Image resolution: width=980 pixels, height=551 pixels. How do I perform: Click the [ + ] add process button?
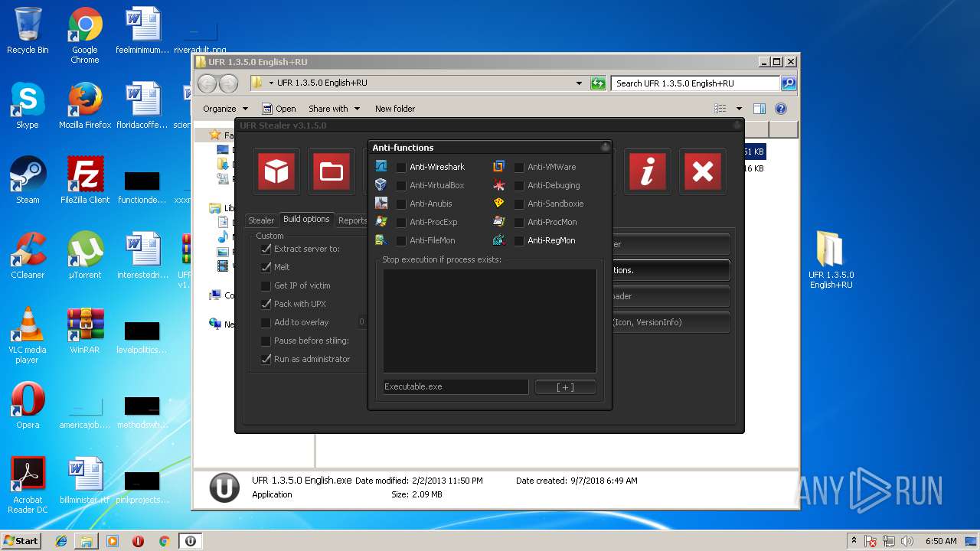(565, 386)
